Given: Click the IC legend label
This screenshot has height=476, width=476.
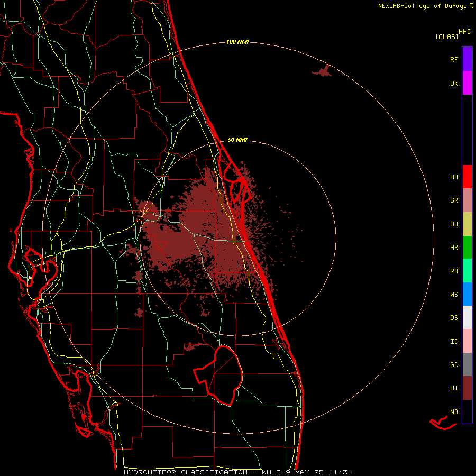Looking at the screenshot, I should coord(454,342).
